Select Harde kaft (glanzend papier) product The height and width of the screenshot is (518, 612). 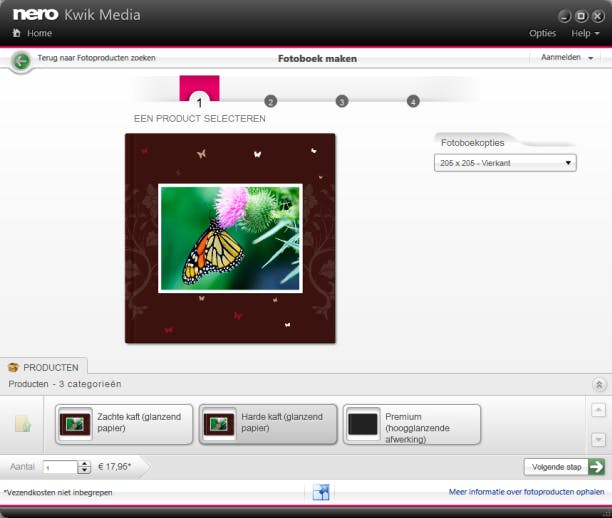[268, 424]
